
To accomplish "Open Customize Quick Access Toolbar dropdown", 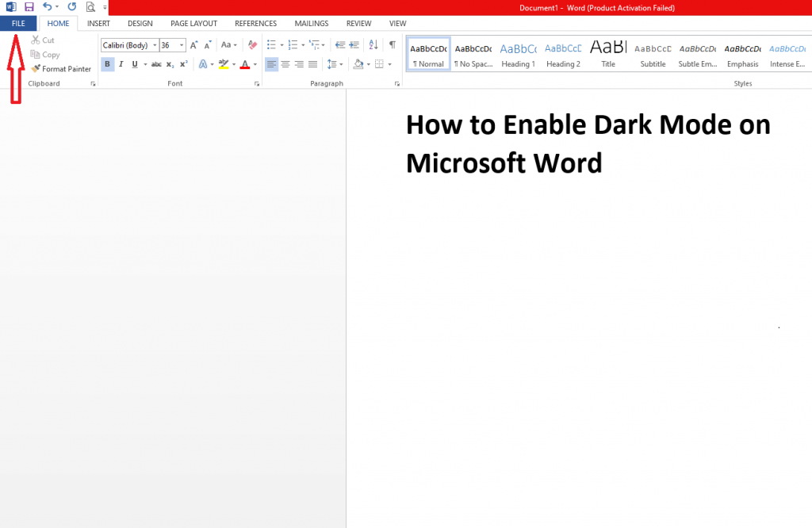I will [105, 7].
